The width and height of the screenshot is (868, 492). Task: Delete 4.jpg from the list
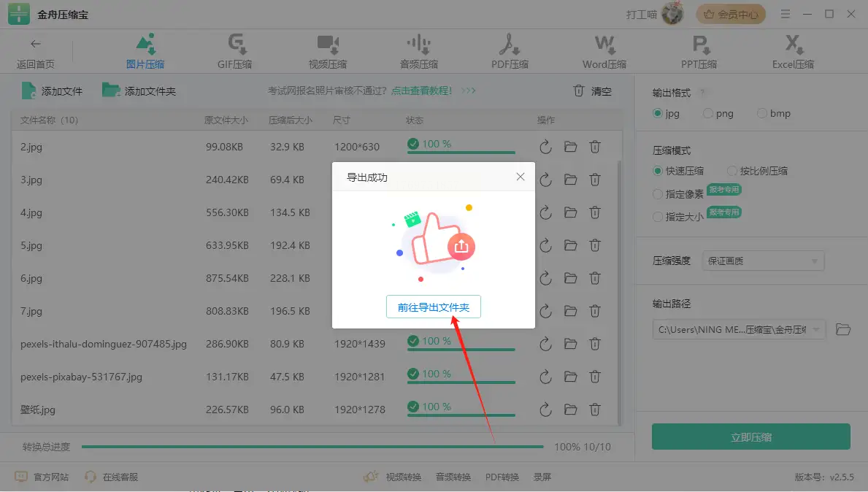[x=594, y=212]
